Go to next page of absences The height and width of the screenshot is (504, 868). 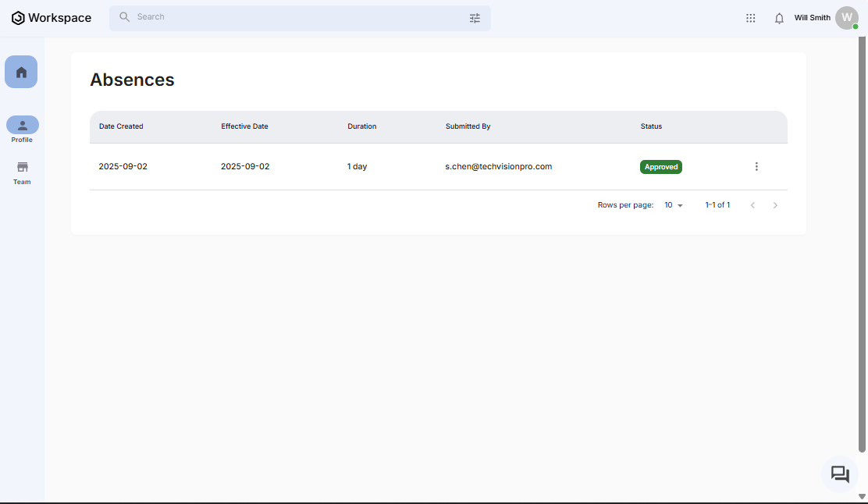pyautogui.click(x=775, y=205)
